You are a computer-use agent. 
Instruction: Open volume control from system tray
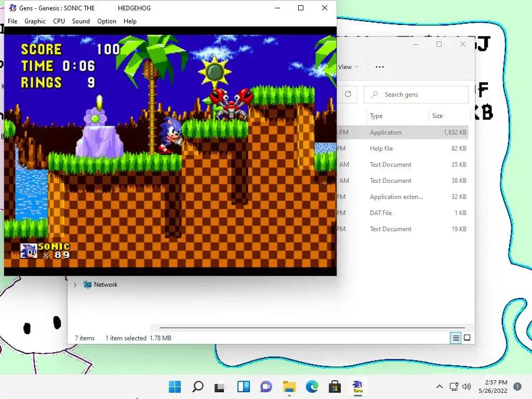click(x=467, y=387)
